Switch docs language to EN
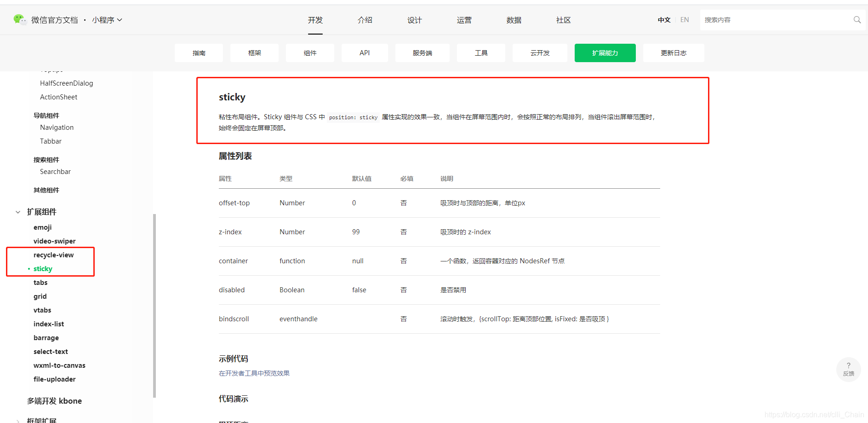 point(685,19)
